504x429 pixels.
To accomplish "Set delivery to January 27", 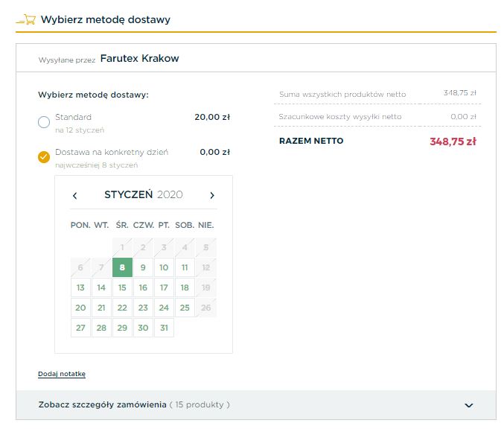I will pos(80,328).
